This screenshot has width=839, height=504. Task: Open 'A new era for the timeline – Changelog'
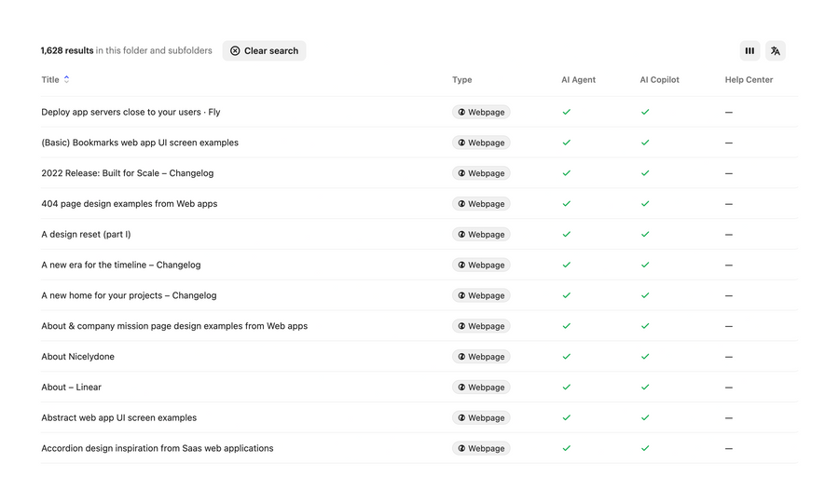tap(121, 265)
